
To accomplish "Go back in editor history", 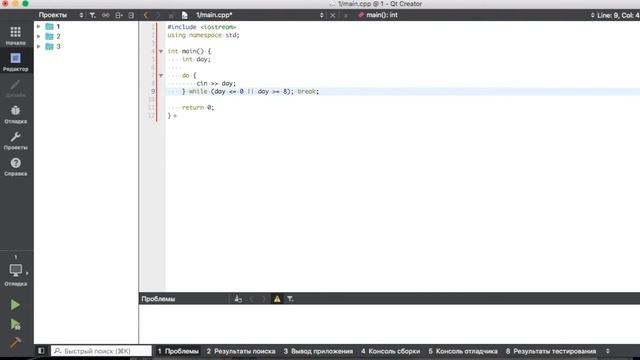I will [146, 15].
